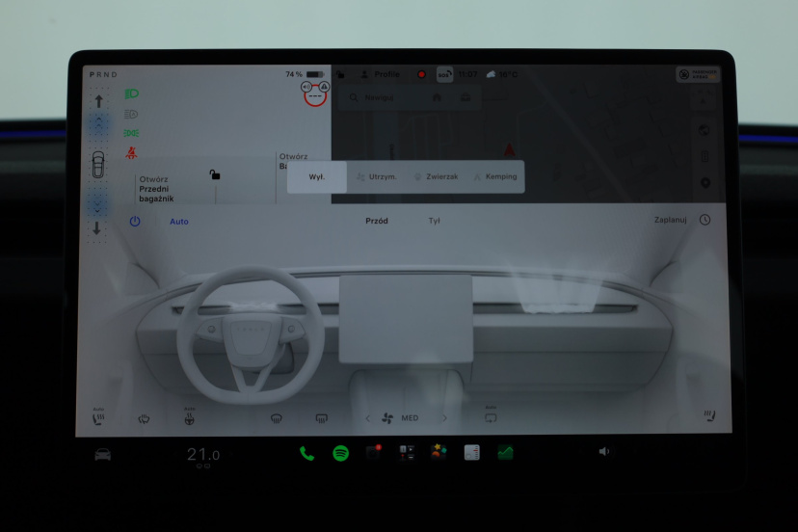This screenshot has width=798, height=532.
Task: Tap the 74 % battery indicator
Action: pyautogui.click(x=305, y=74)
